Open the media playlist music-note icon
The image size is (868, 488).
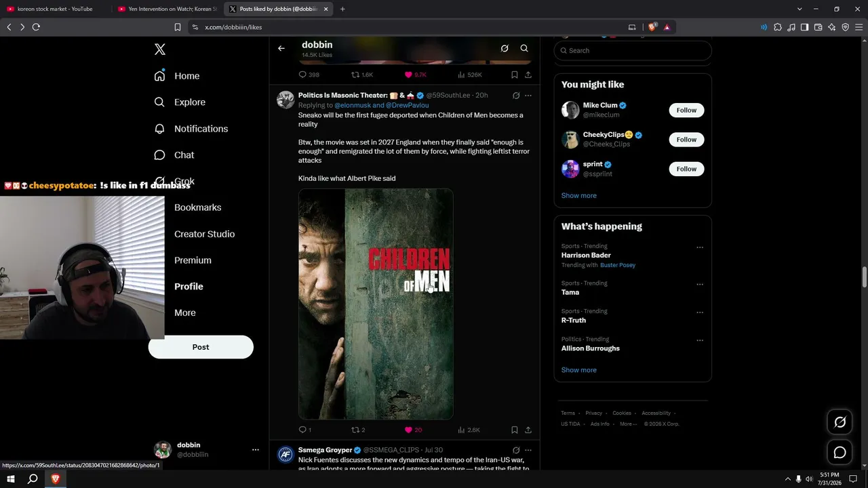tap(791, 27)
